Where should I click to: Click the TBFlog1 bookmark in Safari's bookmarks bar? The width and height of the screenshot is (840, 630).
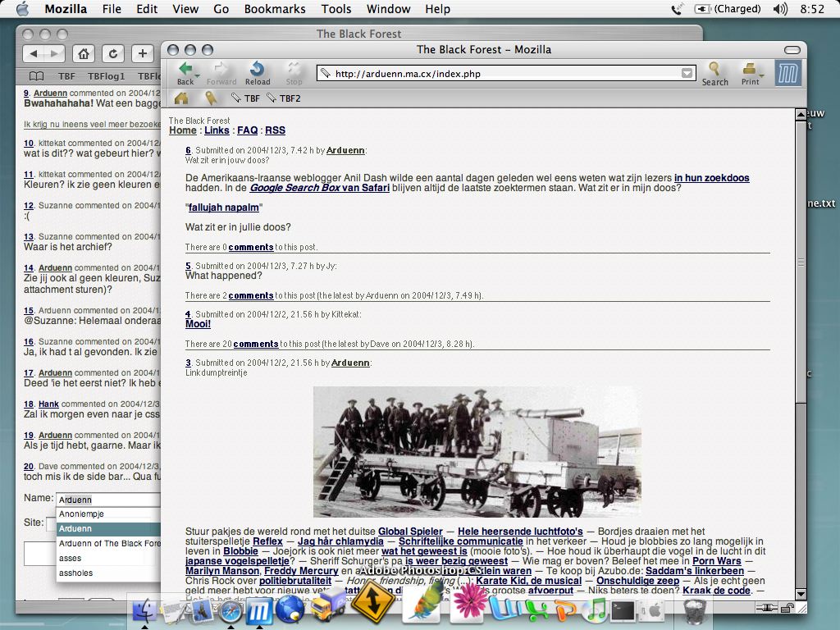pos(106,76)
